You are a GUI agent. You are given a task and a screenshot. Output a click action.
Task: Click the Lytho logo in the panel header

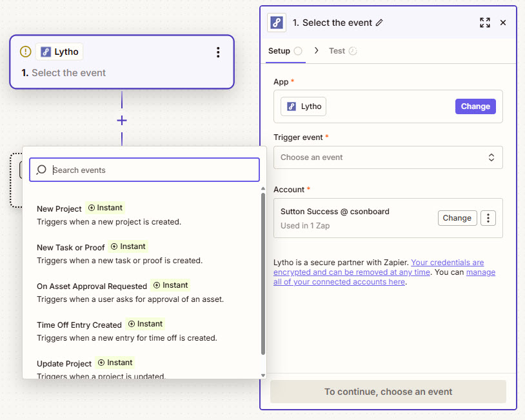pyautogui.click(x=277, y=23)
